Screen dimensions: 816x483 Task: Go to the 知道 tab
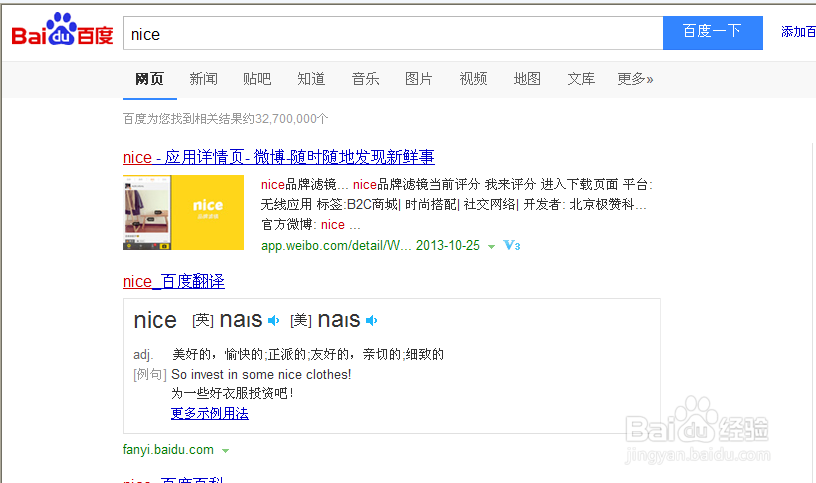click(311, 79)
